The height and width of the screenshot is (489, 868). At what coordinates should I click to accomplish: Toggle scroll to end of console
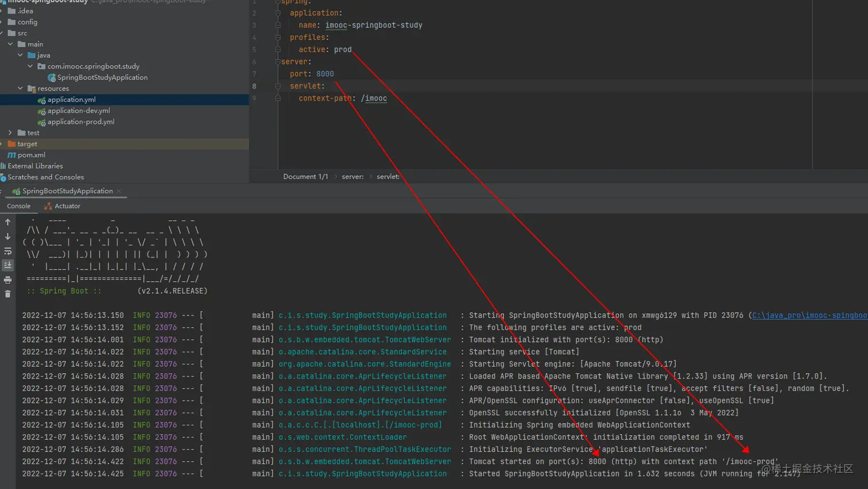click(7, 265)
